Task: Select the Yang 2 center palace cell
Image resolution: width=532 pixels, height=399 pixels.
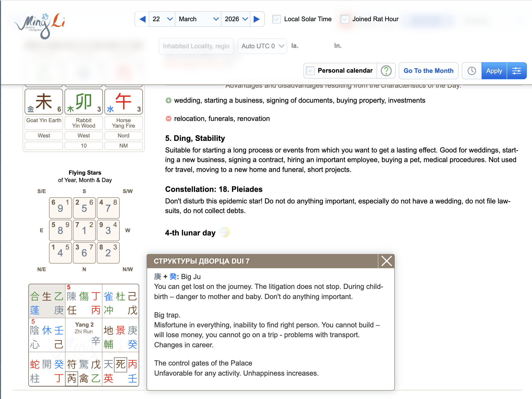Action: 84,334
